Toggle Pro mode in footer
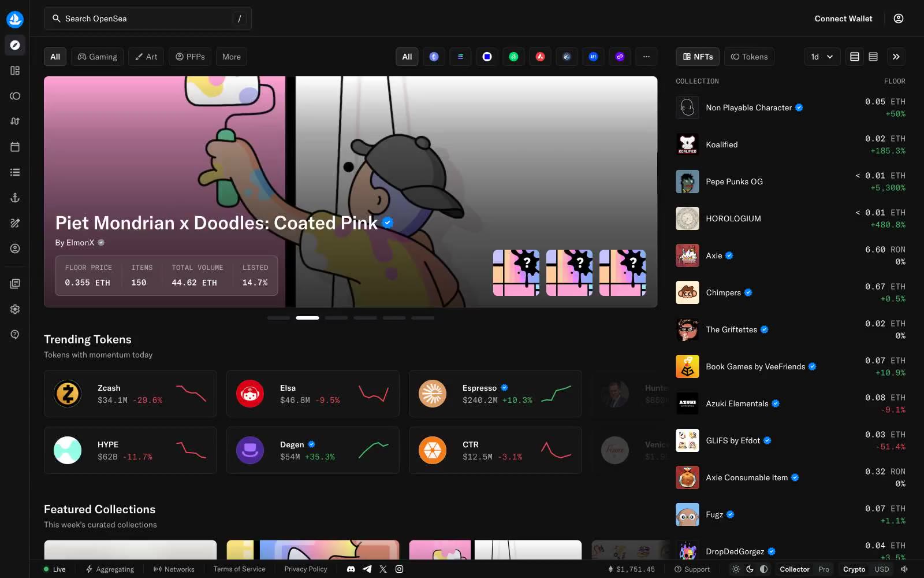This screenshot has height=578, width=924. (x=824, y=569)
